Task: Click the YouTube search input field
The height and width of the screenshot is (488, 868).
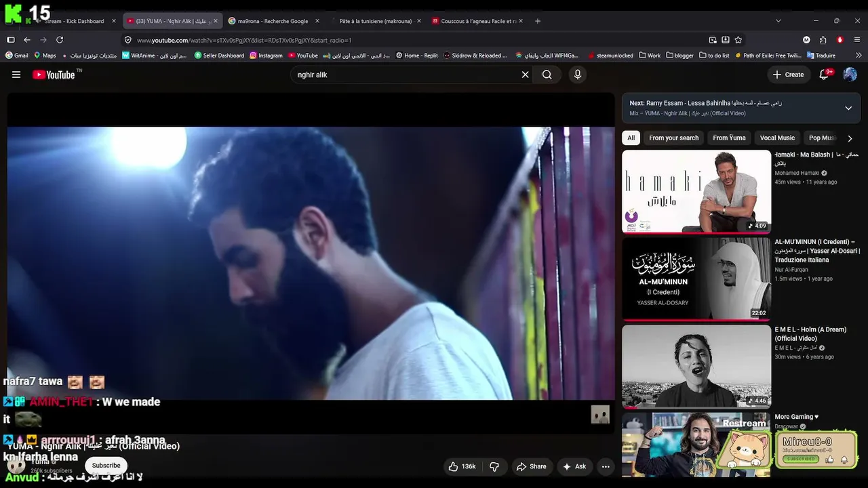Action: click(x=407, y=75)
